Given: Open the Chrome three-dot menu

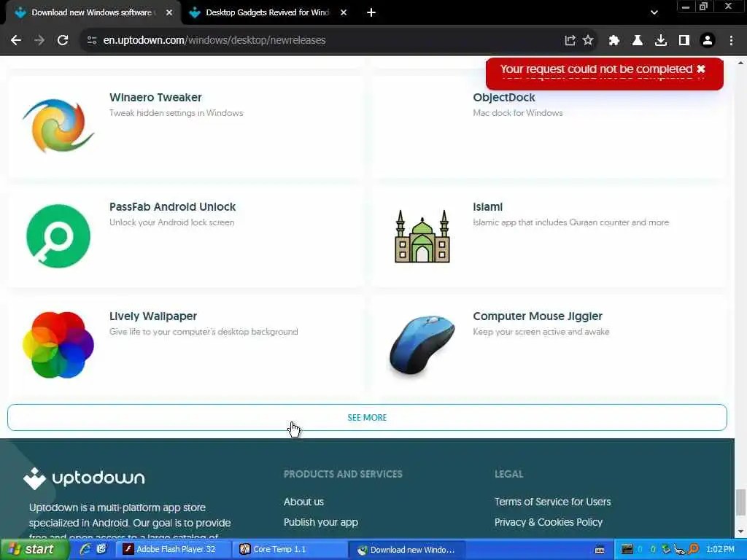Looking at the screenshot, I should point(731,41).
